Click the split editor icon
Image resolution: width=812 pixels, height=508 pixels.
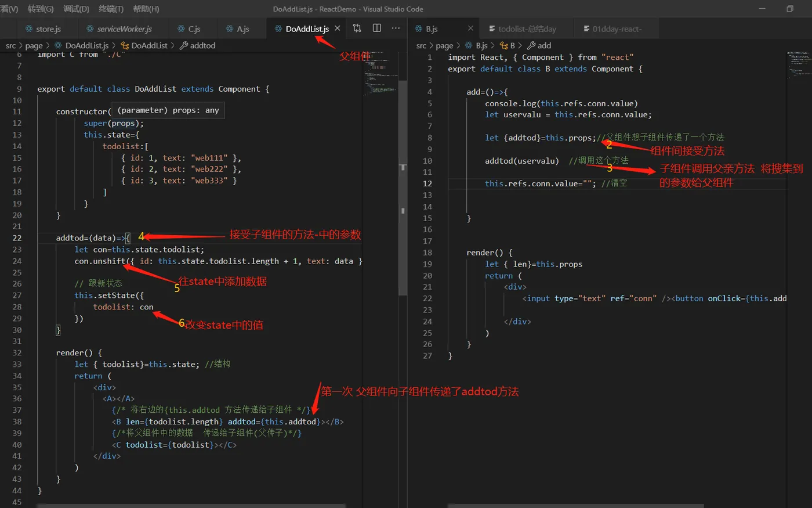pyautogui.click(x=377, y=28)
